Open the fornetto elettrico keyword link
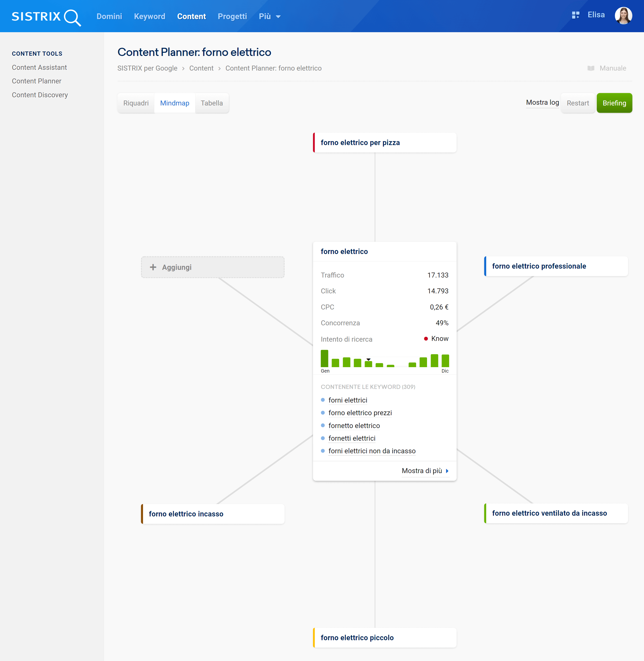644x661 pixels. coord(354,426)
